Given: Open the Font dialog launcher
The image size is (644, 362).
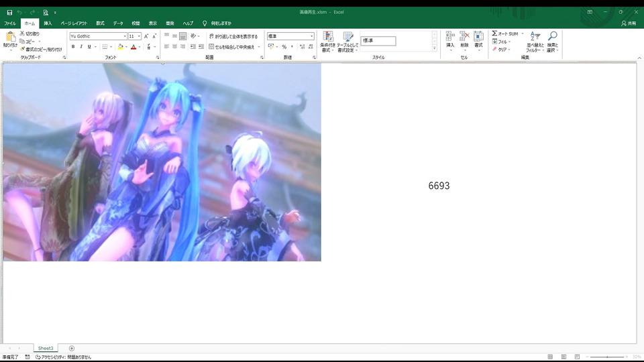Looking at the screenshot, I should (158, 58).
